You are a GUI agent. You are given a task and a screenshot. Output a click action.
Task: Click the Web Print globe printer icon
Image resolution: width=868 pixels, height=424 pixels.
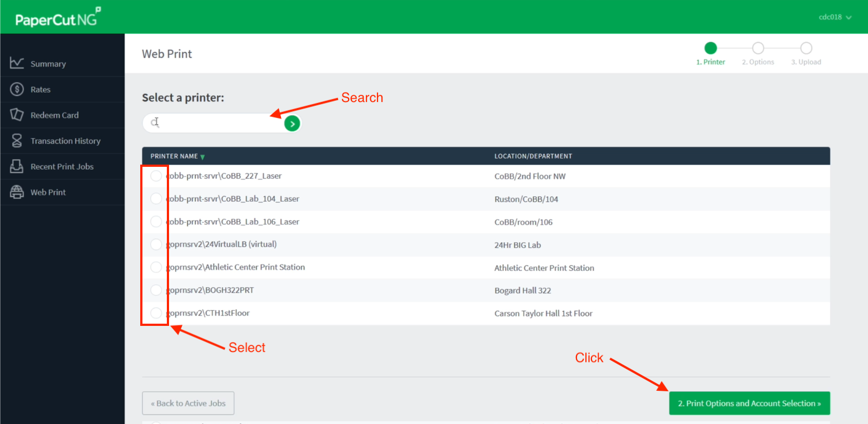click(17, 192)
